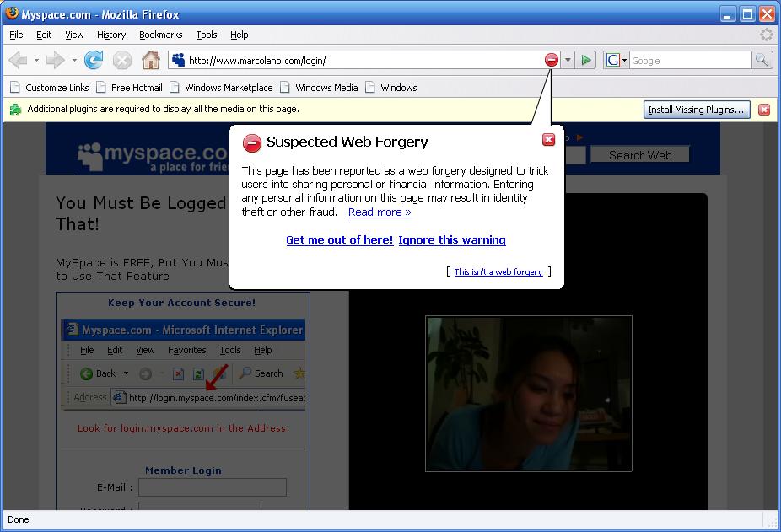The image size is (781, 532).
Task: Click the Google search engine icon
Action: (x=612, y=60)
